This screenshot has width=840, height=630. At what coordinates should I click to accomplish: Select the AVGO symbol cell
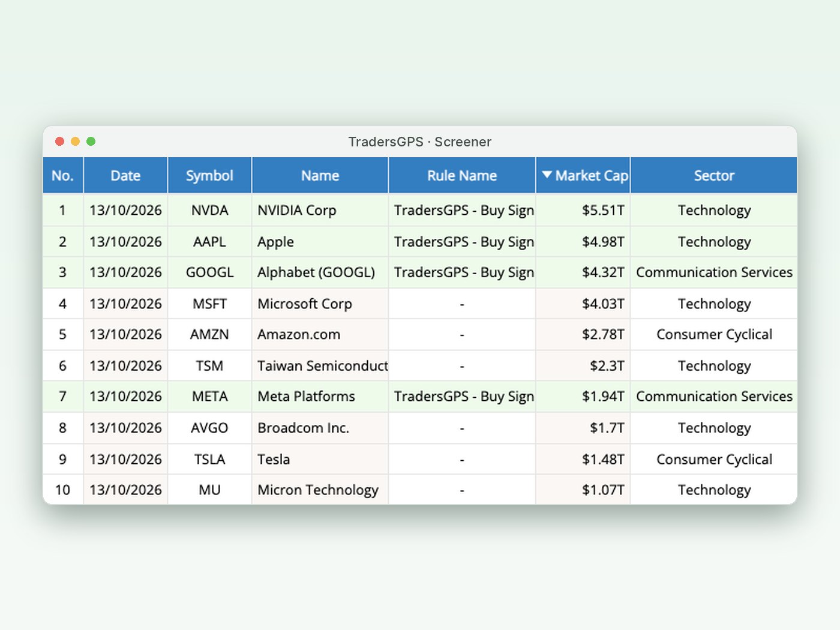[x=209, y=428]
